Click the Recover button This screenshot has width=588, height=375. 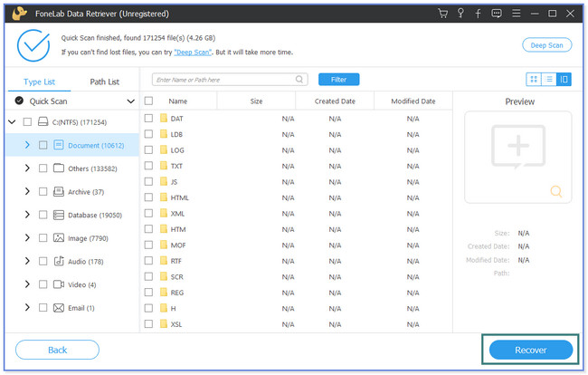point(531,350)
